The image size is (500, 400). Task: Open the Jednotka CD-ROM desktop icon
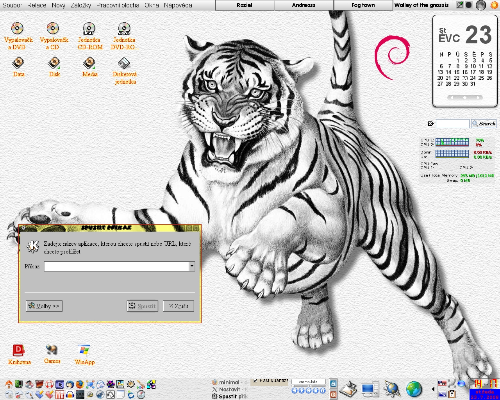pyautogui.click(x=90, y=36)
